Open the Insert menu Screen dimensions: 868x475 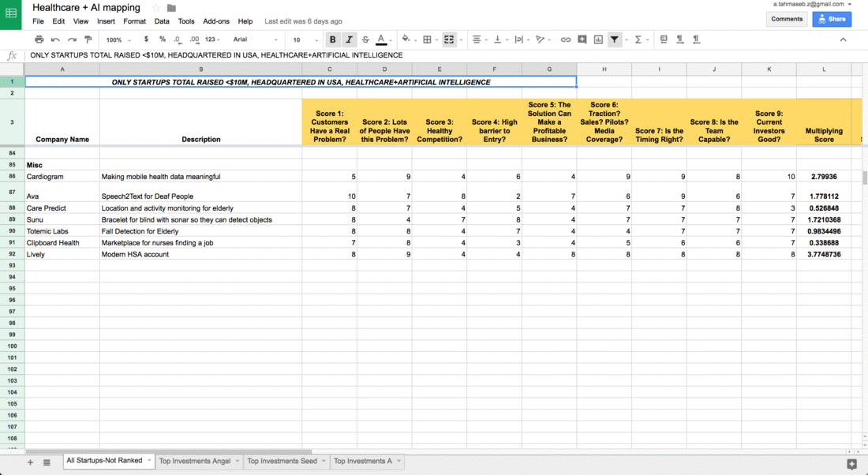(106, 21)
